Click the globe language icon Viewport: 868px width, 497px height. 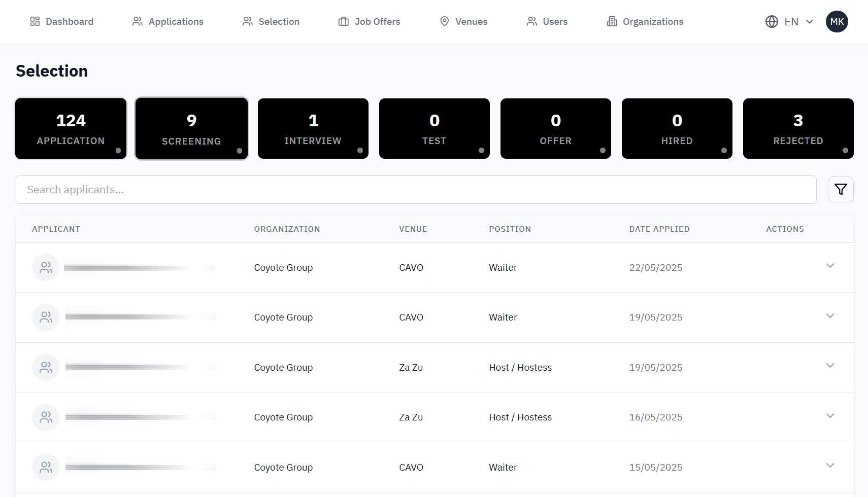772,22
